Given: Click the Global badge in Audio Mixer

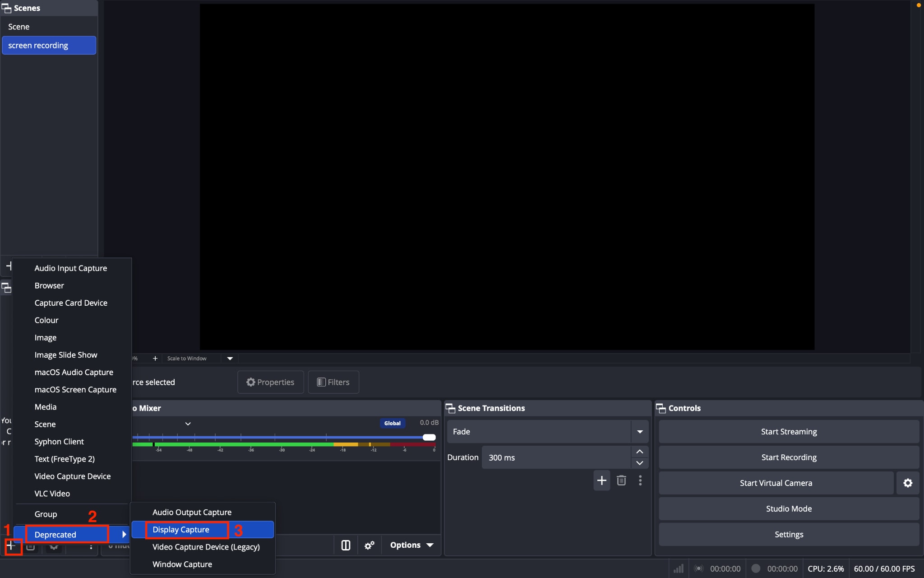Looking at the screenshot, I should (392, 424).
